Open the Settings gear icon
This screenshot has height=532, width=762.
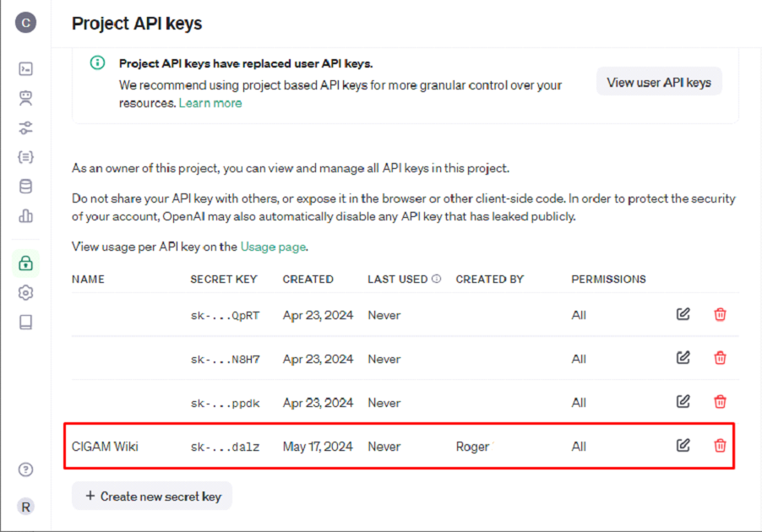coord(25,292)
